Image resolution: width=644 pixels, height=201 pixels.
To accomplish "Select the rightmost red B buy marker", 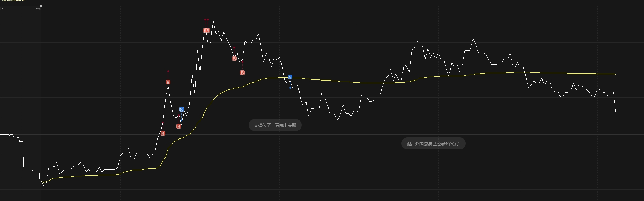I will point(242,73).
